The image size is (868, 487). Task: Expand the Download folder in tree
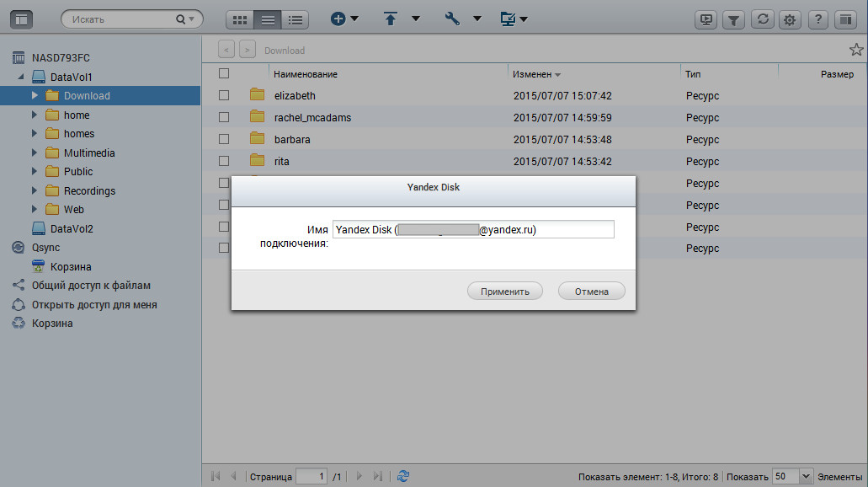click(35, 95)
